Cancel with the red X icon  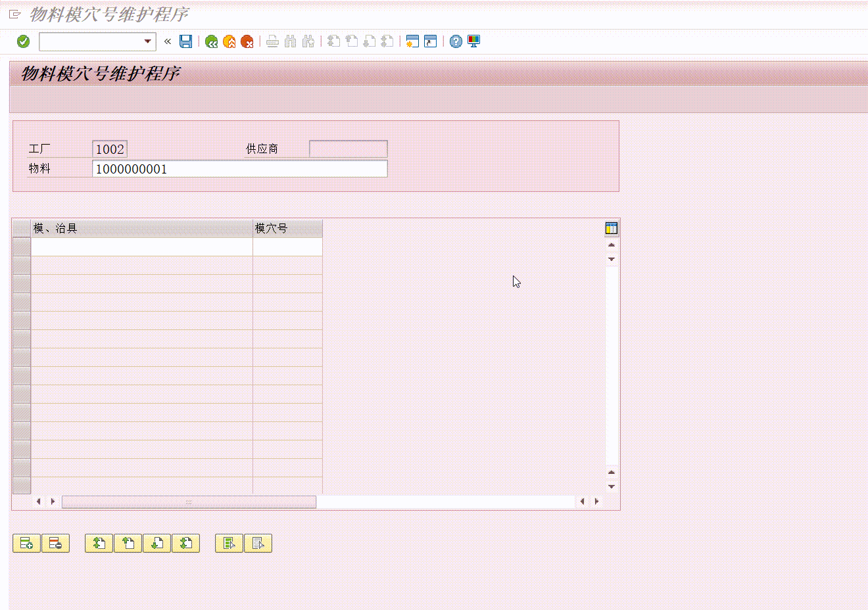point(247,41)
